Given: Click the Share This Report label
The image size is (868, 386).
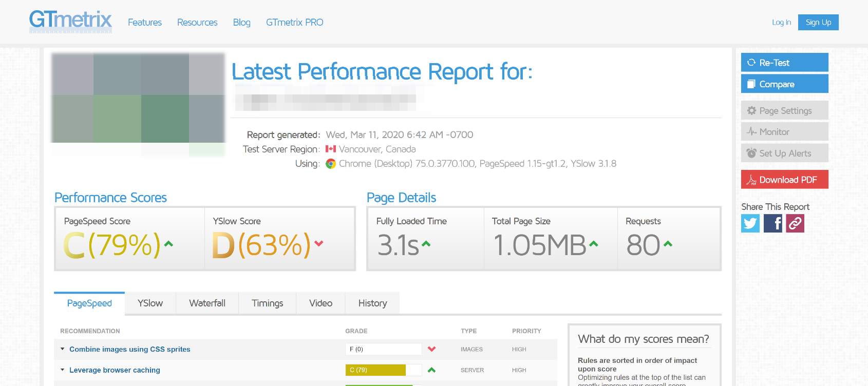Looking at the screenshot, I should 775,207.
